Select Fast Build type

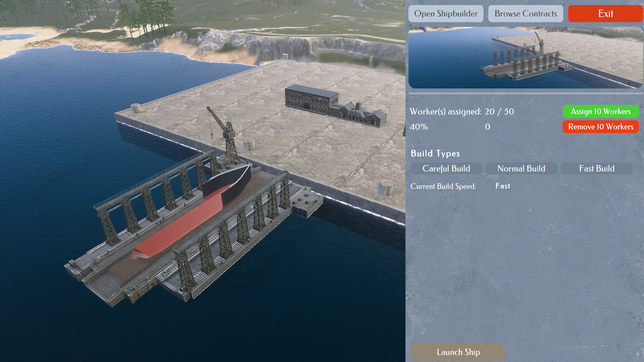pyautogui.click(x=597, y=169)
